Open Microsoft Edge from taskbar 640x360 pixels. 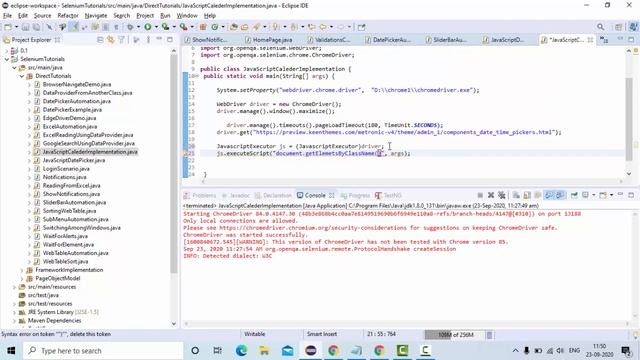[241, 350]
